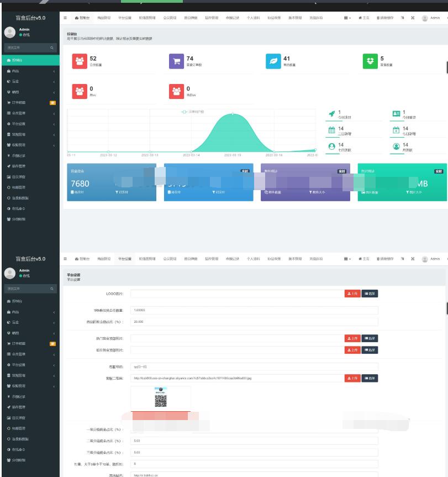
Task: Click the Admin avatar in the lower screen's header
Action: [x=425, y=259]
